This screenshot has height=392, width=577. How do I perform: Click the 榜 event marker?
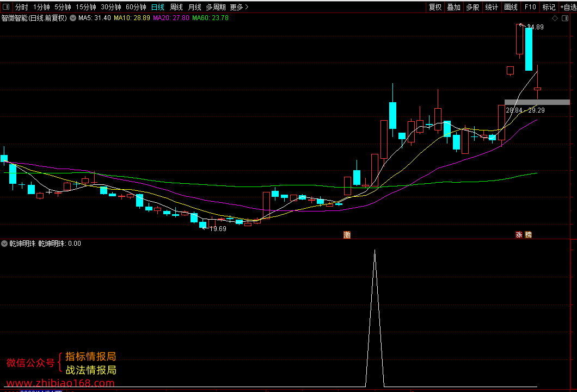click(x=529, y=235)
